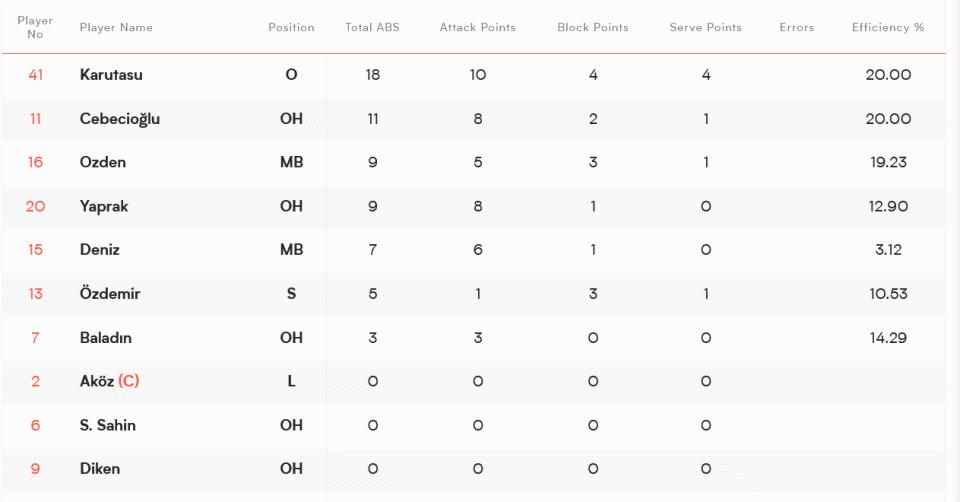Open the Cebecioğlu player row
Screen dimensions: 960x502
(x=474, y=119)
